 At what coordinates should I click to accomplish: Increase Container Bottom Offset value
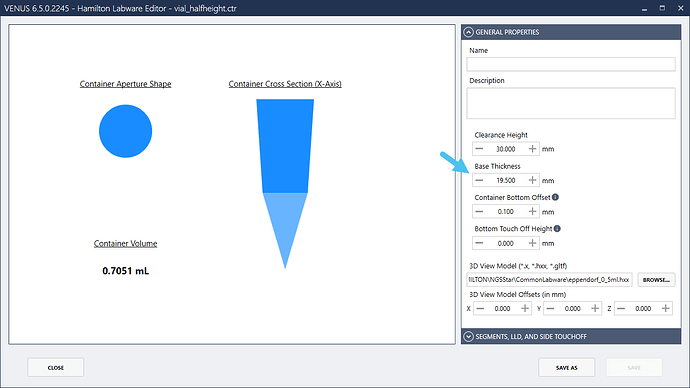point(532,212)
